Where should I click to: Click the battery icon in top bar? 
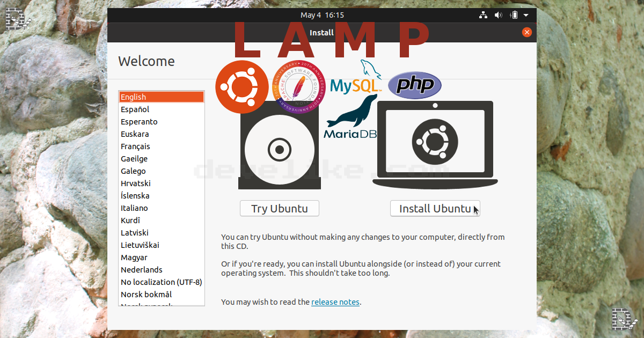pyautogui.click(x=514, y=15)
